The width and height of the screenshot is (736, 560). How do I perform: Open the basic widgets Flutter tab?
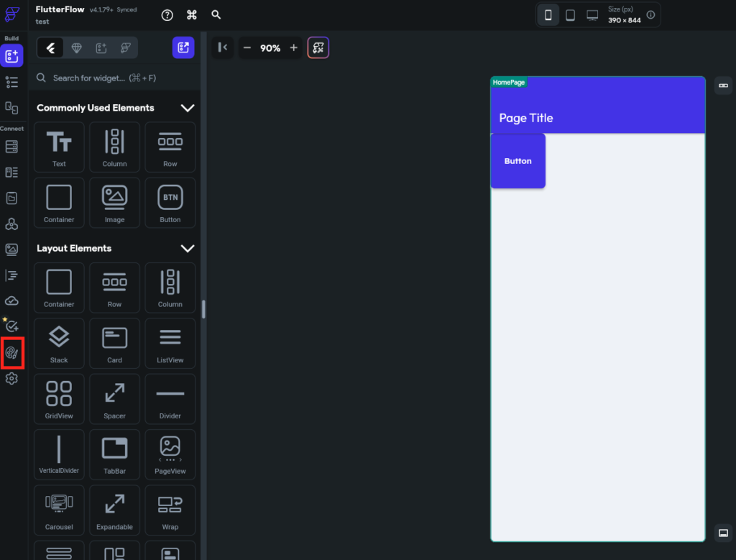pyautogui.click(x=50, y=47)
